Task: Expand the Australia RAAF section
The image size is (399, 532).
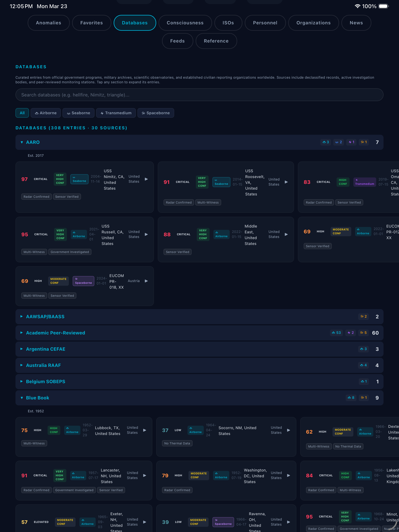Action: pos(199,365)
